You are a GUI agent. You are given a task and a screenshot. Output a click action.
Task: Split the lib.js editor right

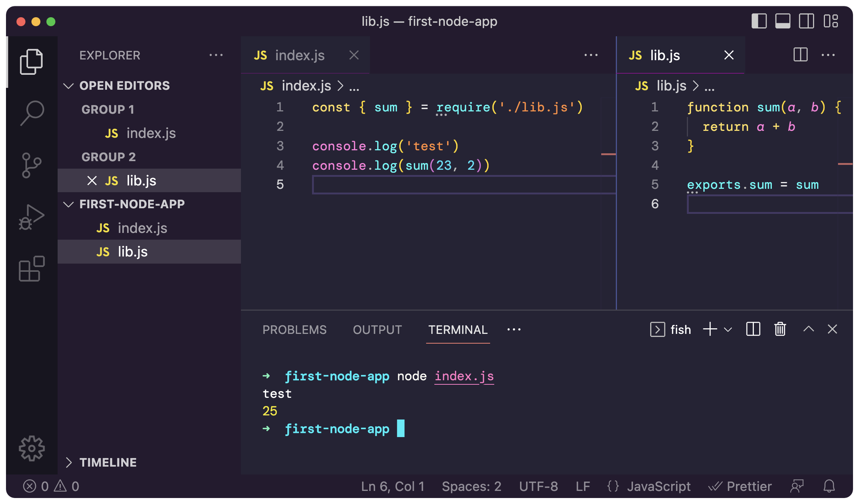click(800, 55)
